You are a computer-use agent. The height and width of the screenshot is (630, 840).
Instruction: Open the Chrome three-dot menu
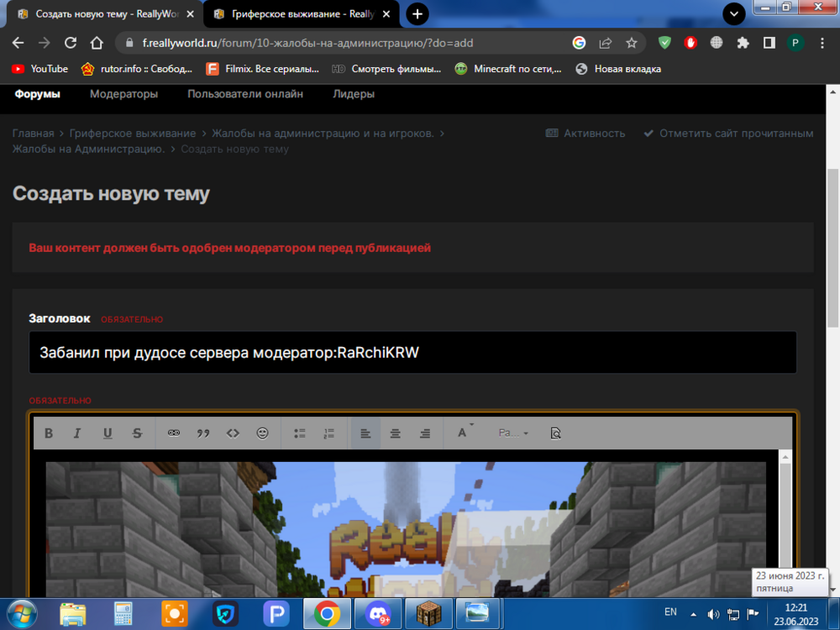point(822,43)
